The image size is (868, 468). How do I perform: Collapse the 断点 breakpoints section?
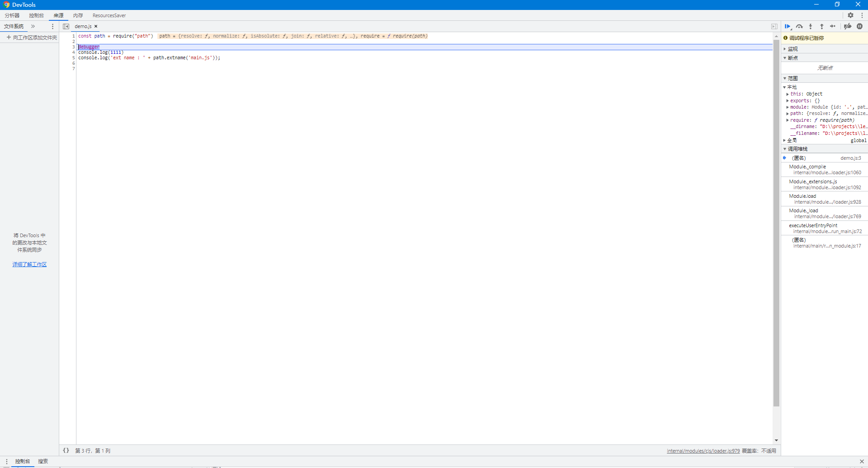pos(824,57)
